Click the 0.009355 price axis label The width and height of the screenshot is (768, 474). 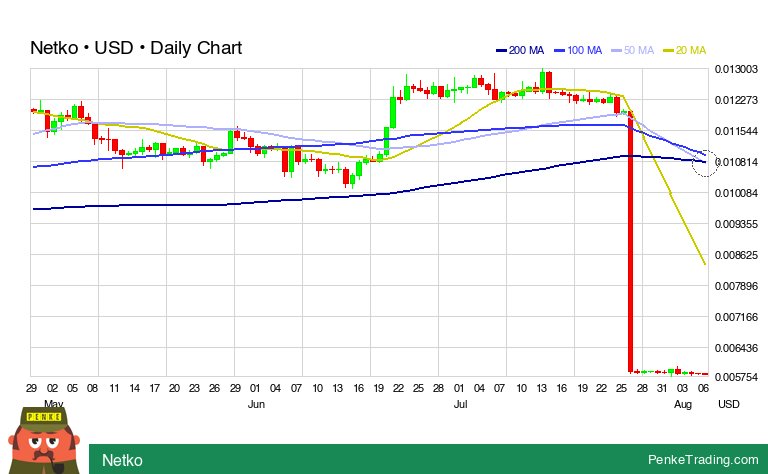(x=736, y=224)
